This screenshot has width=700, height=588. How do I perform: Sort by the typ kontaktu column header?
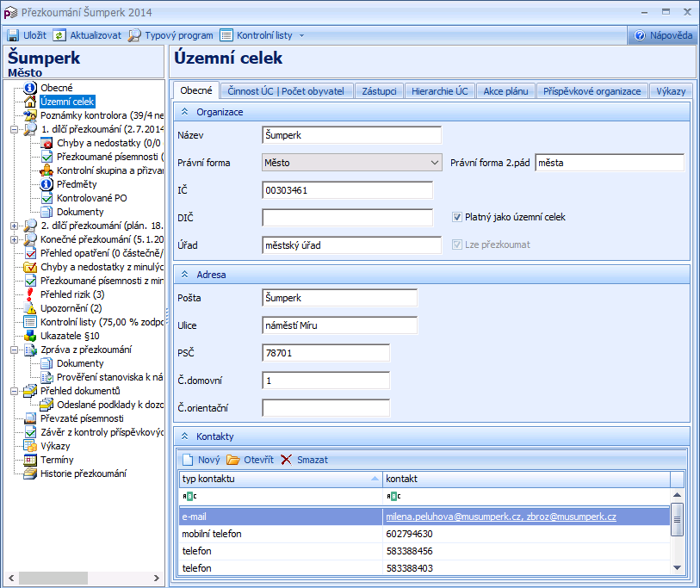click(281, 479)
